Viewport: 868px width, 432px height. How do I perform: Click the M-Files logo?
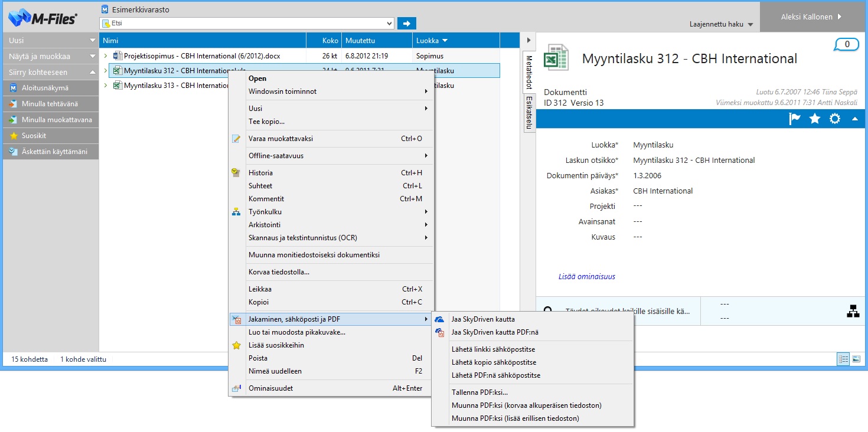click(43, 18)
